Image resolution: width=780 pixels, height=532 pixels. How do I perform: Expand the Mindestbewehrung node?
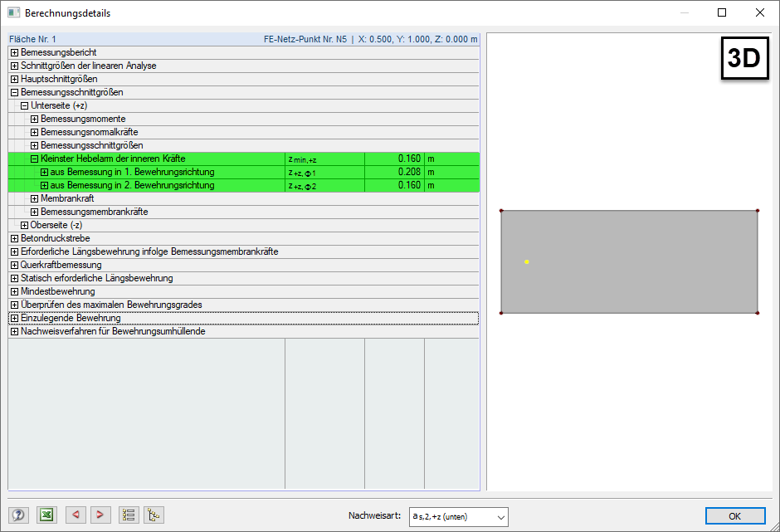pyautogui.click(x=14, y=291)
